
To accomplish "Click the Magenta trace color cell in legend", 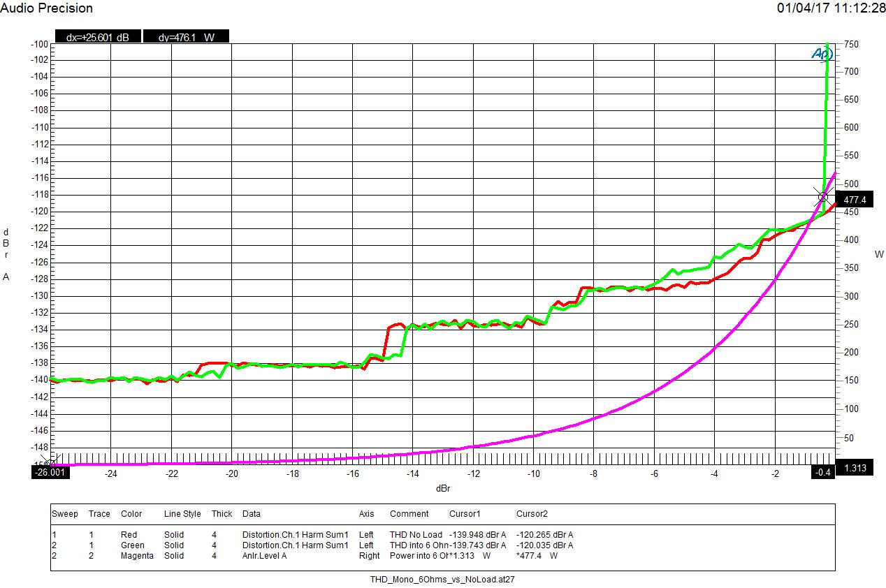I will [x=137, y=556].
